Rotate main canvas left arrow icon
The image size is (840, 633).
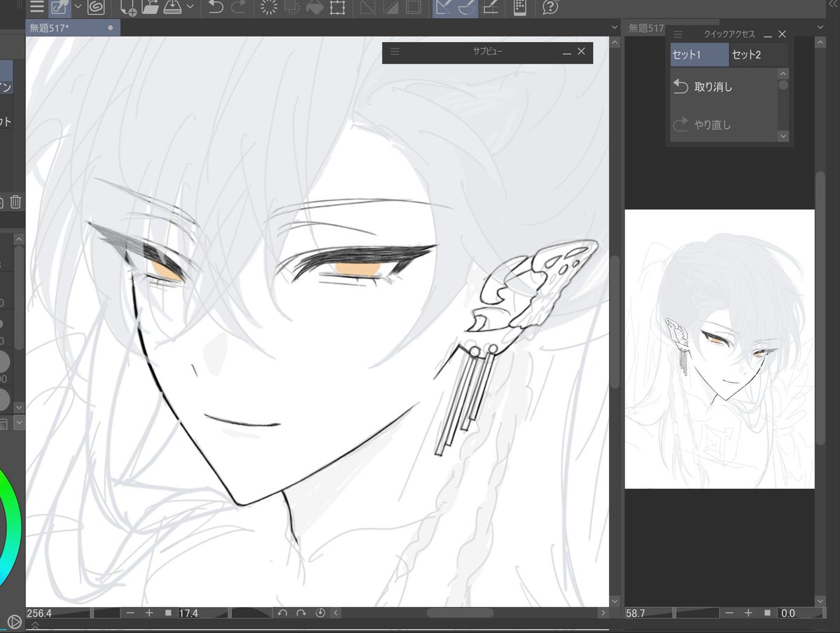[x=283, y=613]
